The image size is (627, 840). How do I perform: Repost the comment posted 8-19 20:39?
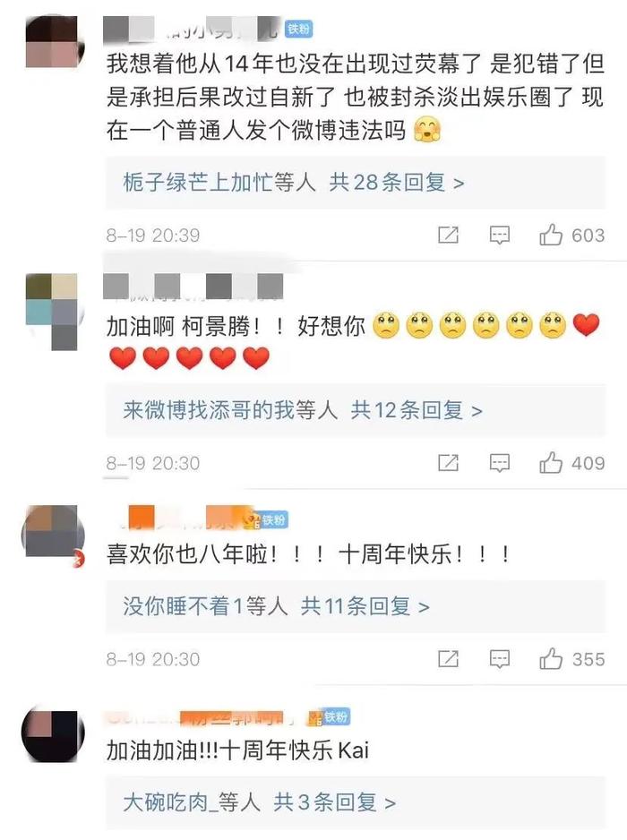pos(448,235)
